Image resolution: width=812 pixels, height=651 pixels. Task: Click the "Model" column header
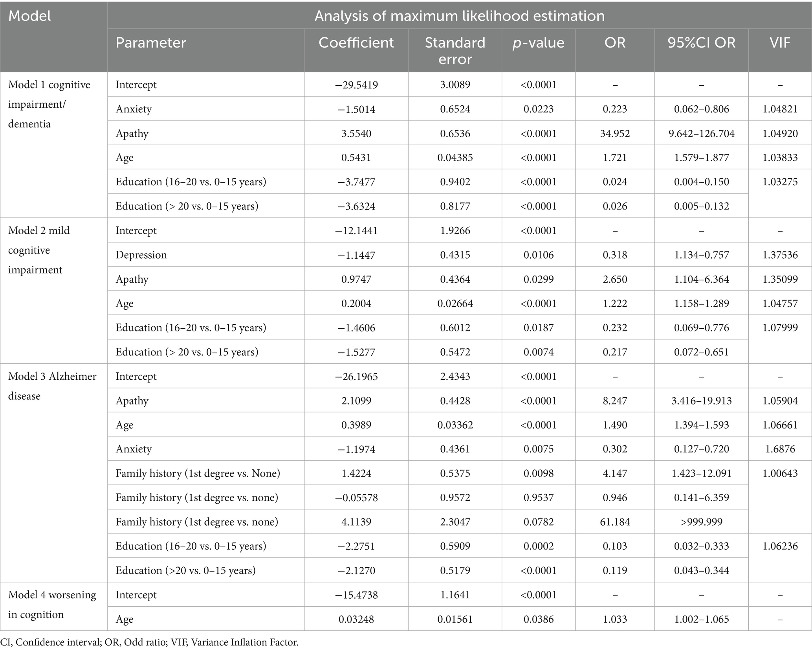30,16
